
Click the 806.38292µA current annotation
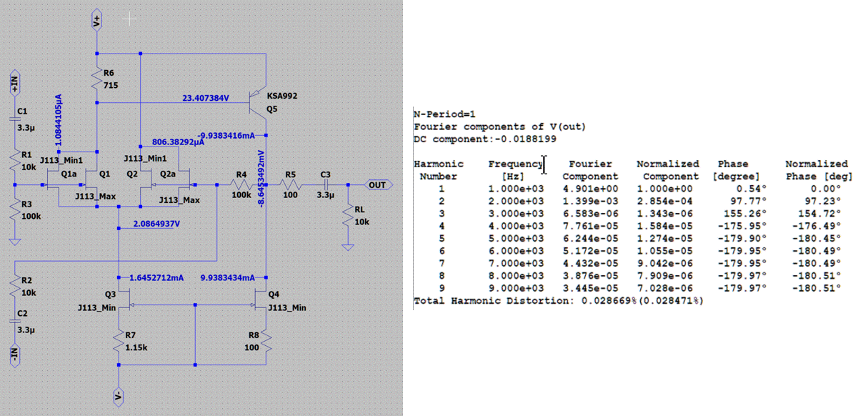point(179,143)
